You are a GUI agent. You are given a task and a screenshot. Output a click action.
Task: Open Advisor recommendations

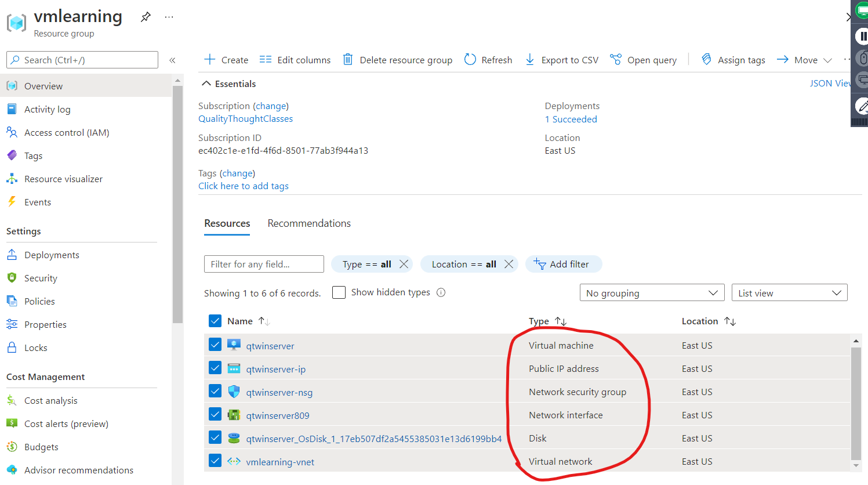coord(78,470)
